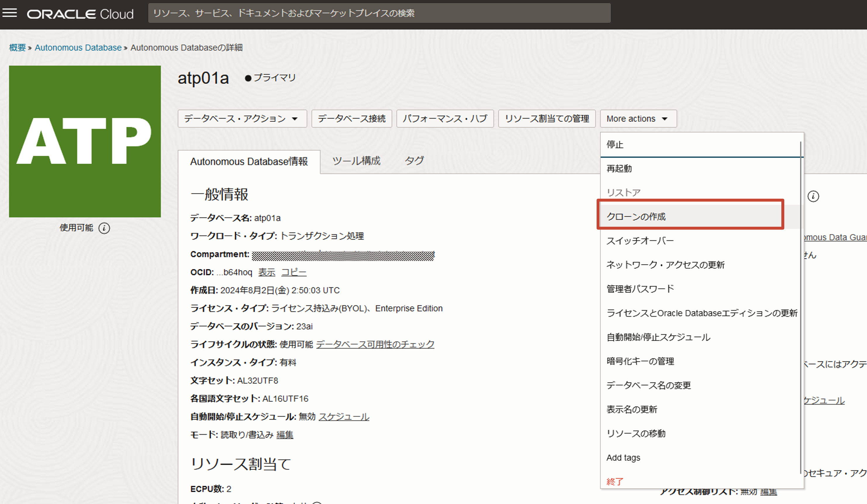Click info icon next to 使用可能
867x504 pixels.
(x=104, y=228)
